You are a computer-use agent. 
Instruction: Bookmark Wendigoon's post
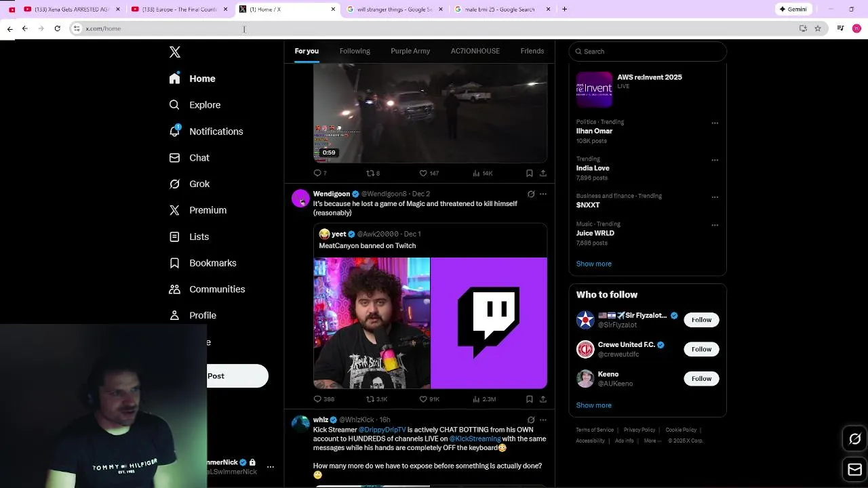530,399
